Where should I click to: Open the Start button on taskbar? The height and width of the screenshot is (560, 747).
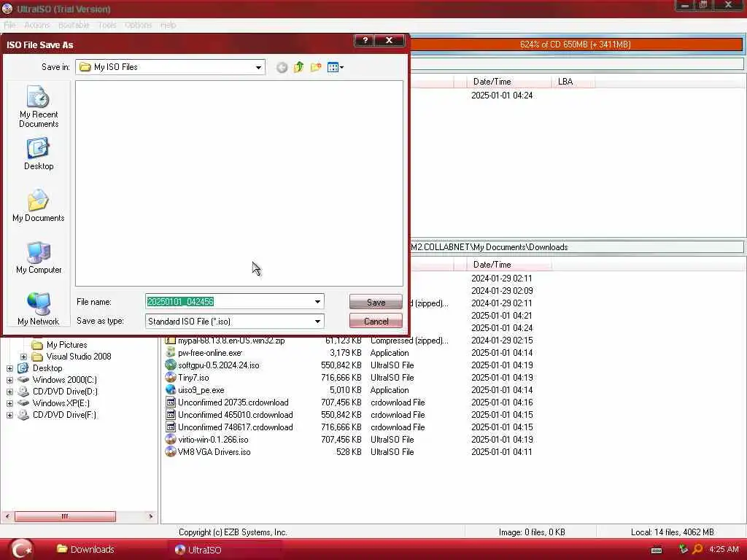click(21, 550)
